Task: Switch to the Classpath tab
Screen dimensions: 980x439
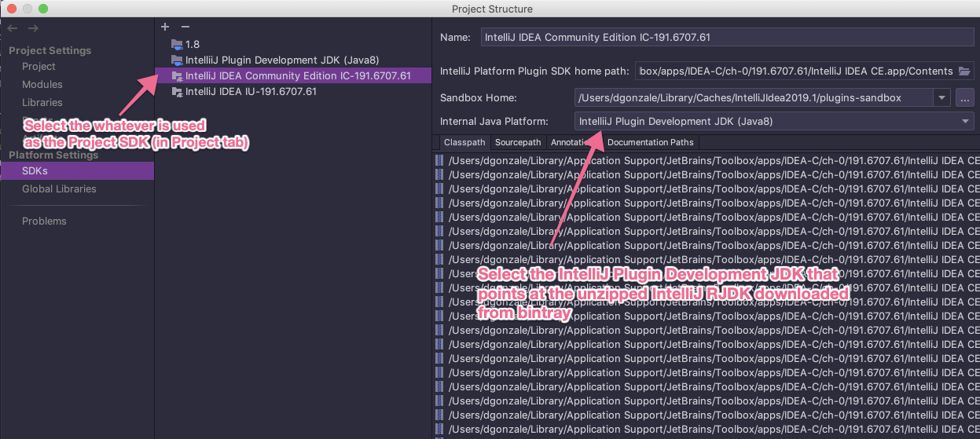Action: (x=464, y=142)
